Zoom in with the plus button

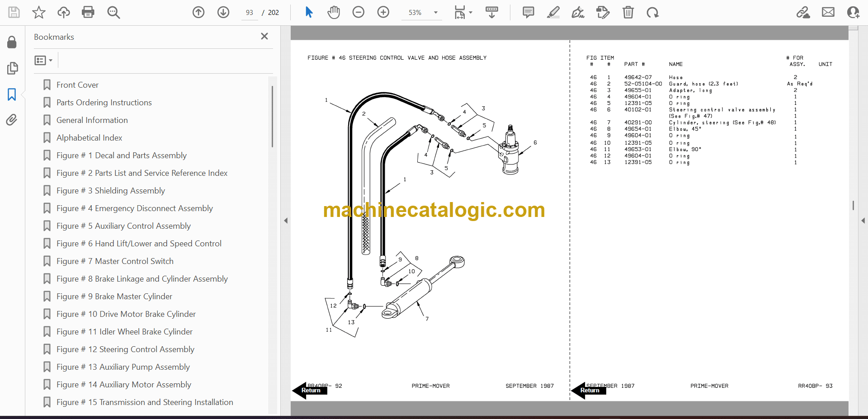(383, 12)
